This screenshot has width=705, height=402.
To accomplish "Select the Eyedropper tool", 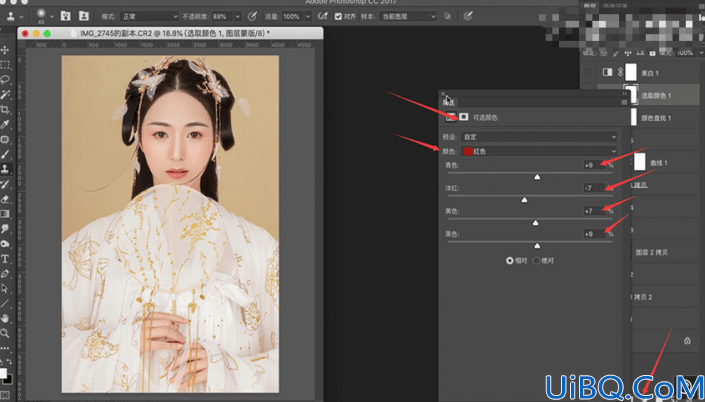I will click(x=5, y=125).
